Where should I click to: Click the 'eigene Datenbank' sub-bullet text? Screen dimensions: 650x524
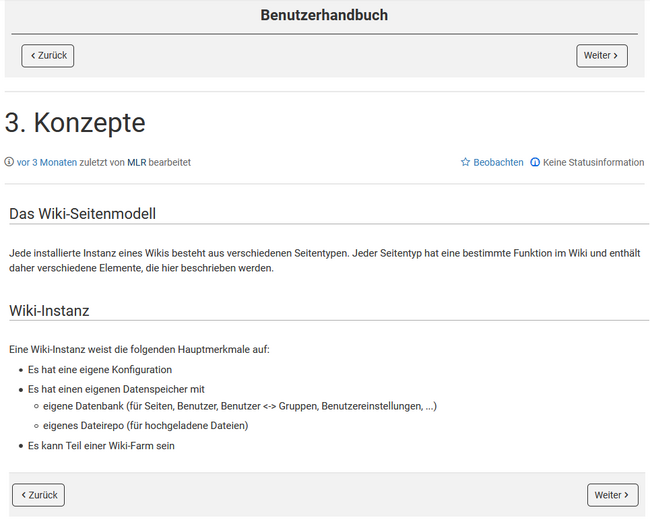240,406
